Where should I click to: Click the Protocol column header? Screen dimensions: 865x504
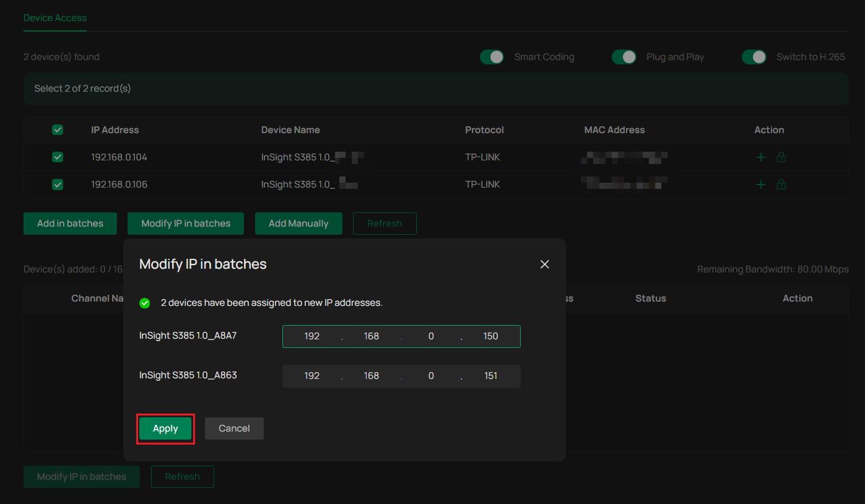tap(484, 130)
